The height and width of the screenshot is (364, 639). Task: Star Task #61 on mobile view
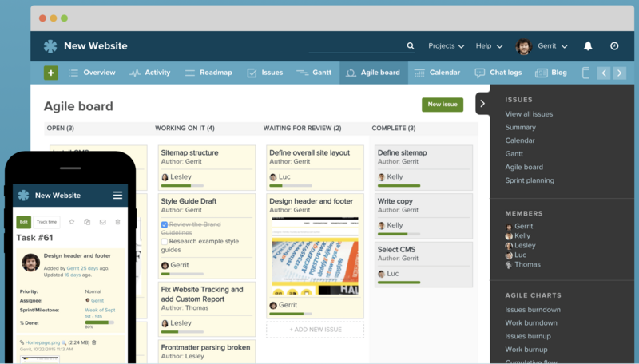point(72,222)
